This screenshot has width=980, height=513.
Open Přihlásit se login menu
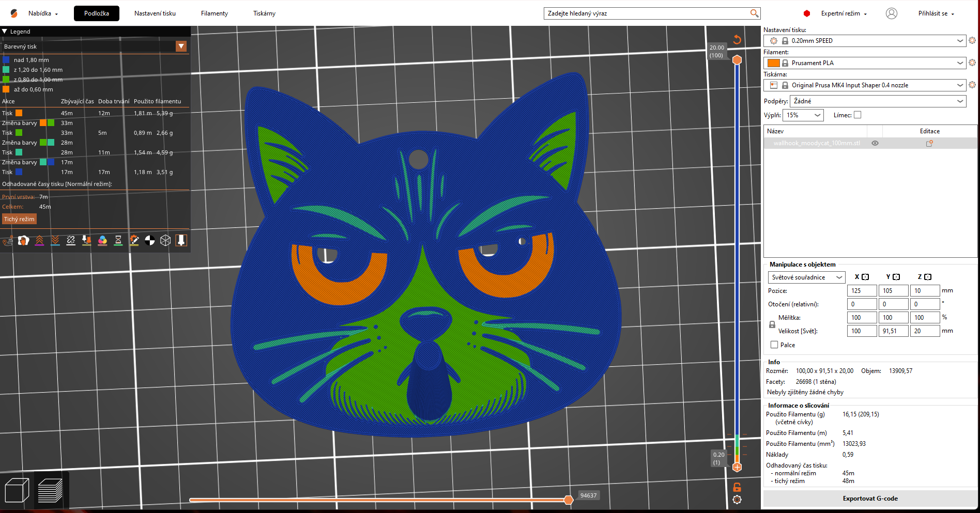click(936, 13)
